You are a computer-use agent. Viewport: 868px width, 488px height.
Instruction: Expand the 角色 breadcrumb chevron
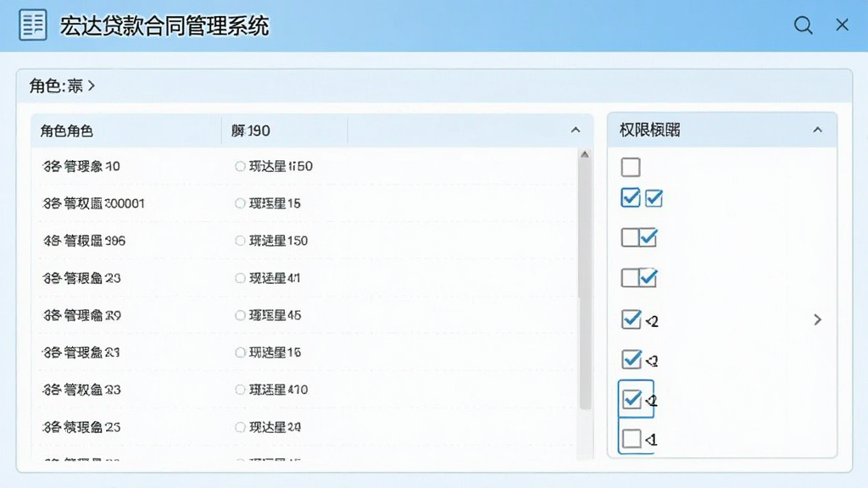(92, 86)
